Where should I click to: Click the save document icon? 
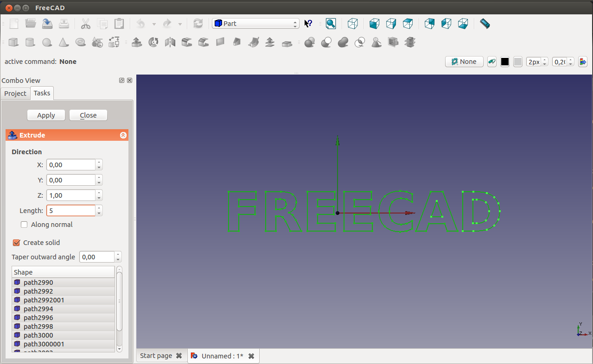[47, 24]
